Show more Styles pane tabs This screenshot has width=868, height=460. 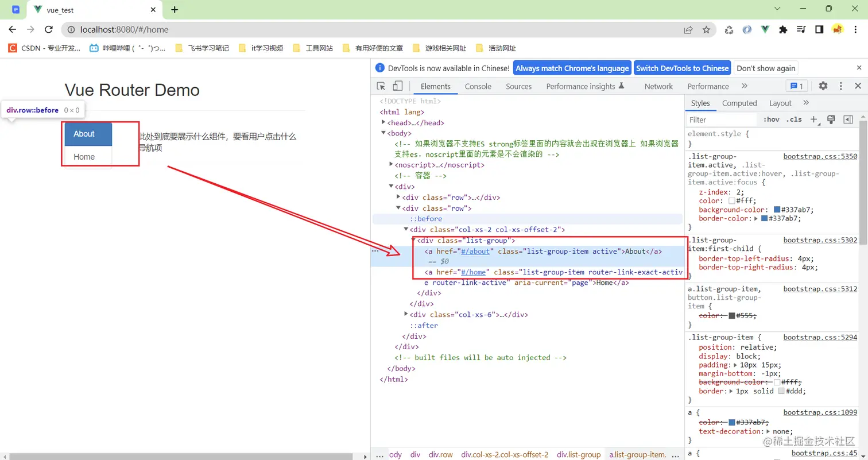tap(806, 103)
